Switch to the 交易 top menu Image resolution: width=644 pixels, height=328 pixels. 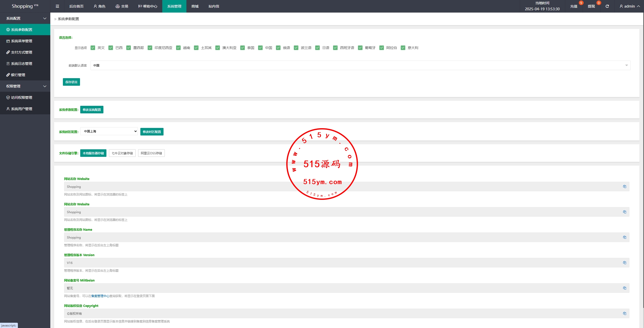122,6
